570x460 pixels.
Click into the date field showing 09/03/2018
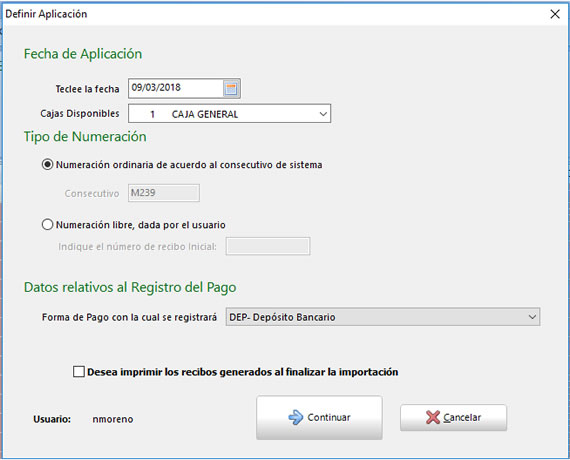tap(176, 88)
